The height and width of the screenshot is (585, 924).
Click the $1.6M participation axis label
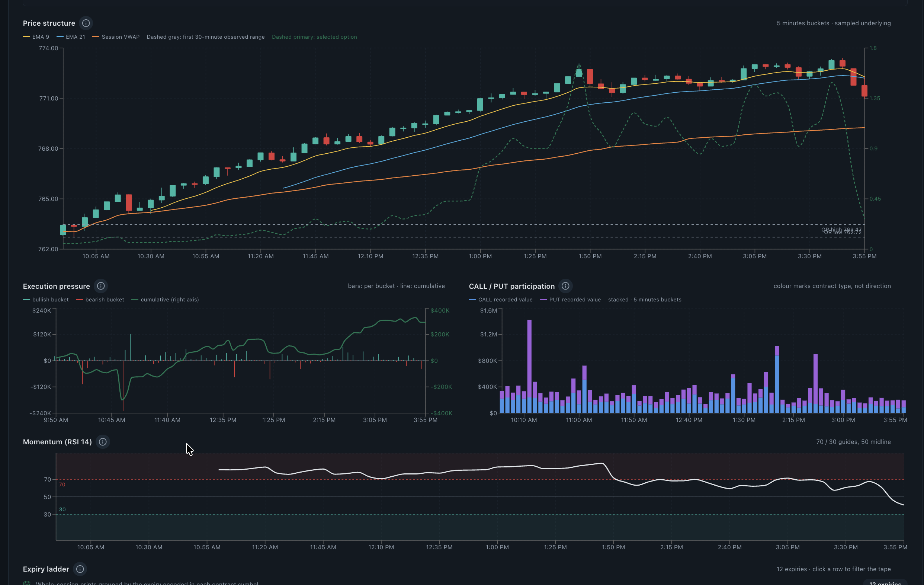tap(488, 310)
